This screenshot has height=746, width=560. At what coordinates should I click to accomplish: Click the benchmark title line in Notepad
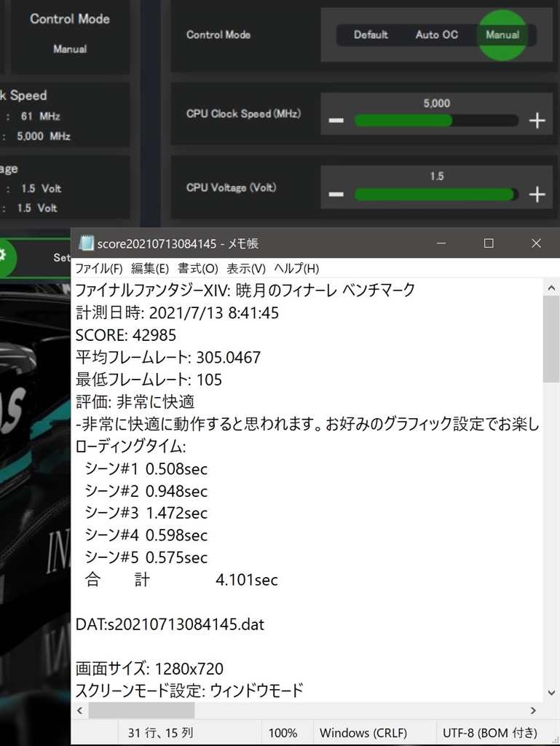(245, 290)
